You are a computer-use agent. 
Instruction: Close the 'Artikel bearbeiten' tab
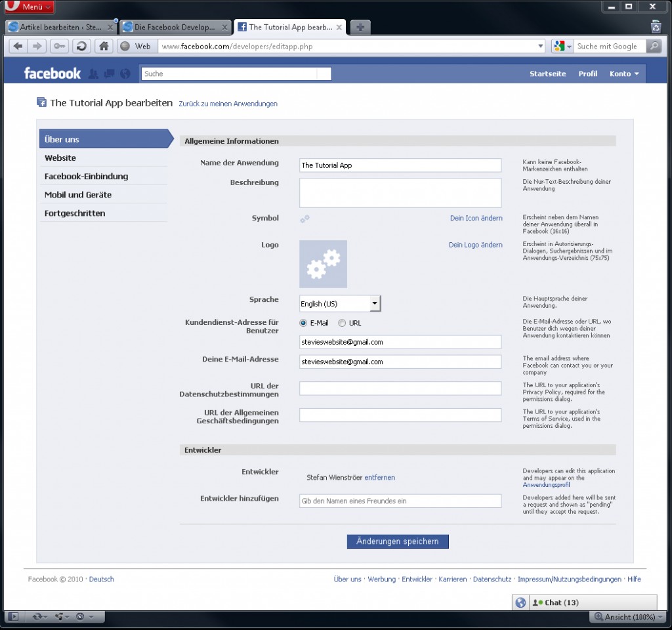click(110, 28)
